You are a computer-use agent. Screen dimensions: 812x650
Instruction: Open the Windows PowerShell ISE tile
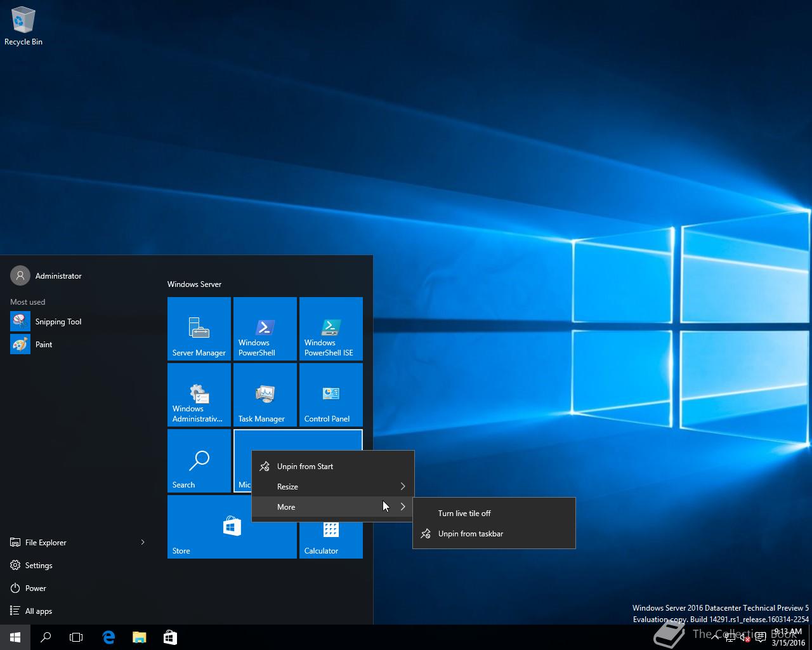[331, 329]
